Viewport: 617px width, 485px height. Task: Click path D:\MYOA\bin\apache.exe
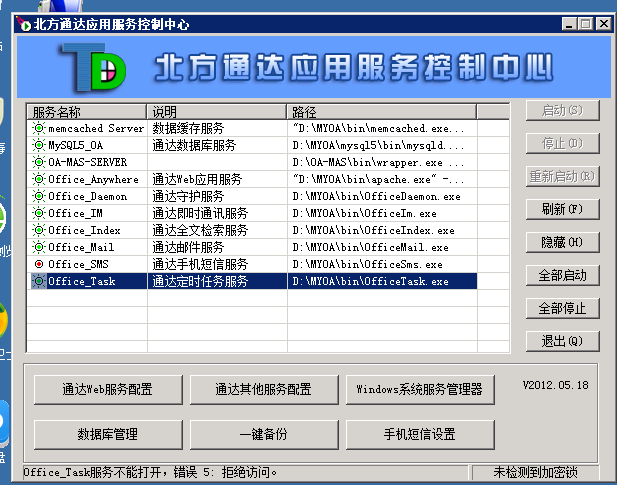coord(378,179)
